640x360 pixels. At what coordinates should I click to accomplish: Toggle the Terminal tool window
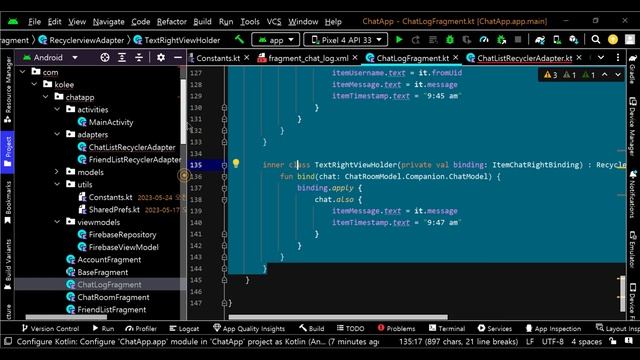pyautogui.click(x=447, y=328)
